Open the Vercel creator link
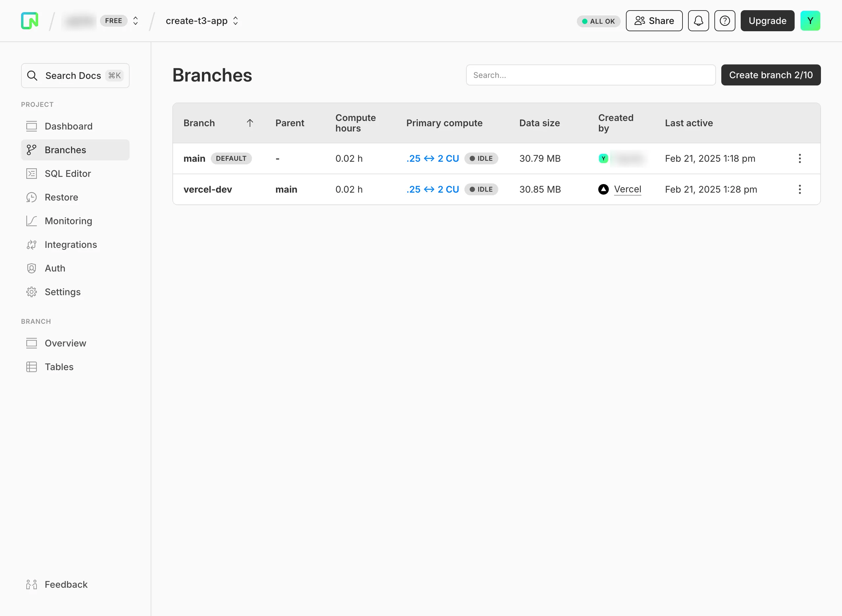The height and width of the screenshot is (616, 842). (x=628, y=189)
